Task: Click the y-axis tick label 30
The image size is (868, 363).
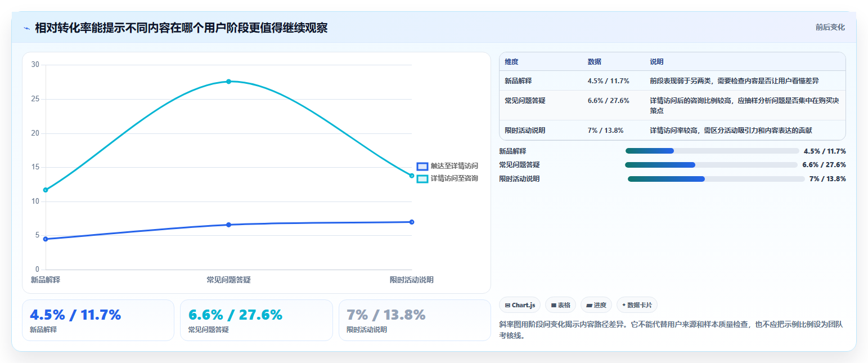Action: coord(35,65)
